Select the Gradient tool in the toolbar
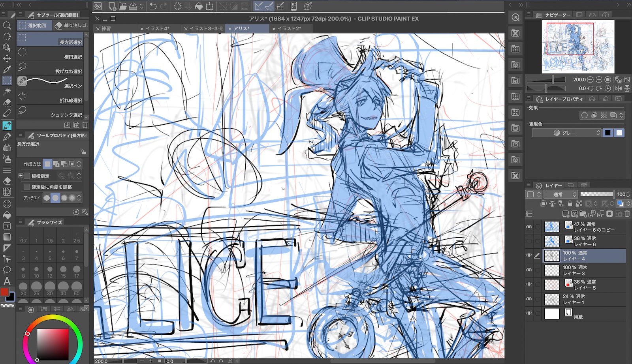632x364 pixels. click(x=7, y=237)
